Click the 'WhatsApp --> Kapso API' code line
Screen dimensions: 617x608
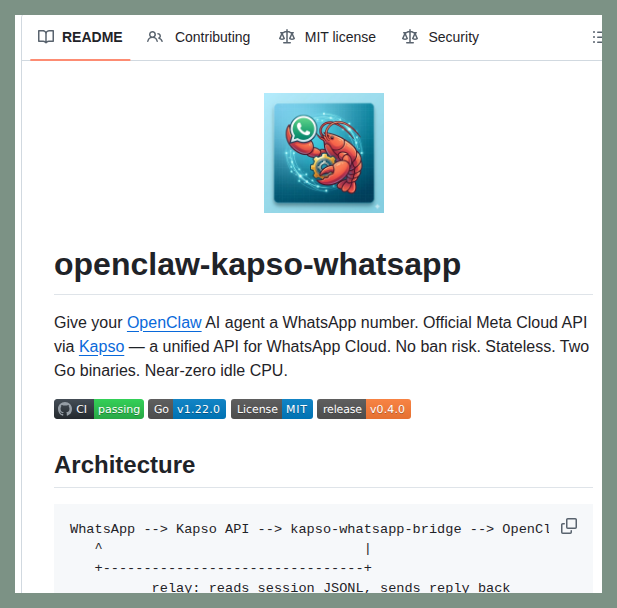[x=310, y=529]
